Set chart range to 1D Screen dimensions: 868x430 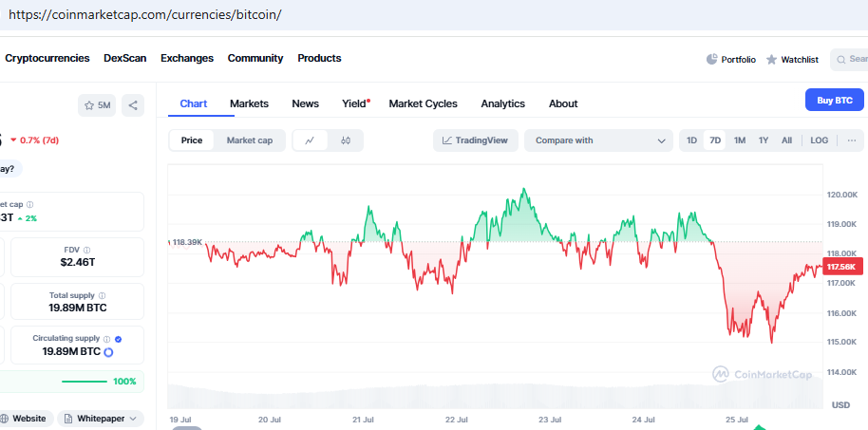pyautogui.click(x=691, y=140)
